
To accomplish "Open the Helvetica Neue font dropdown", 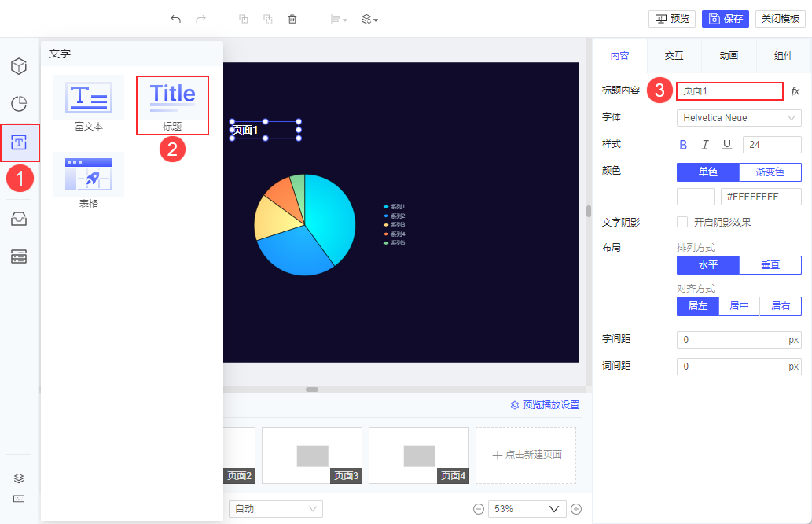I will [739, 118].
